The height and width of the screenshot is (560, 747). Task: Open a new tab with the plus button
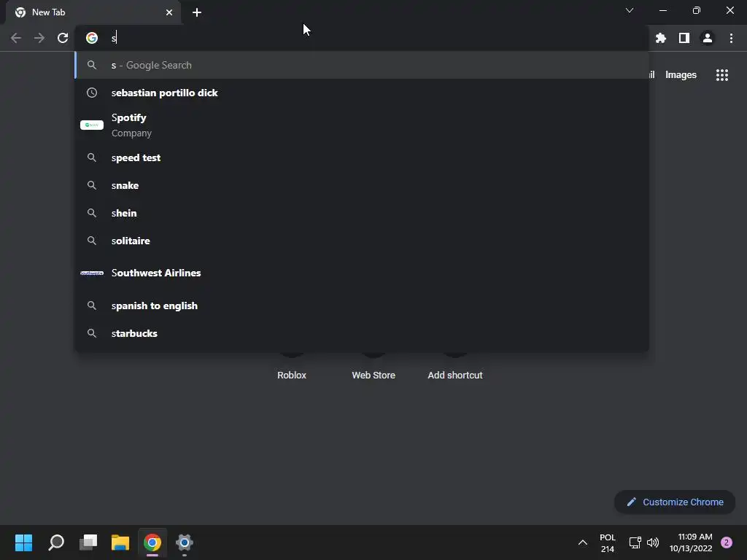click(x=197, y=12)
